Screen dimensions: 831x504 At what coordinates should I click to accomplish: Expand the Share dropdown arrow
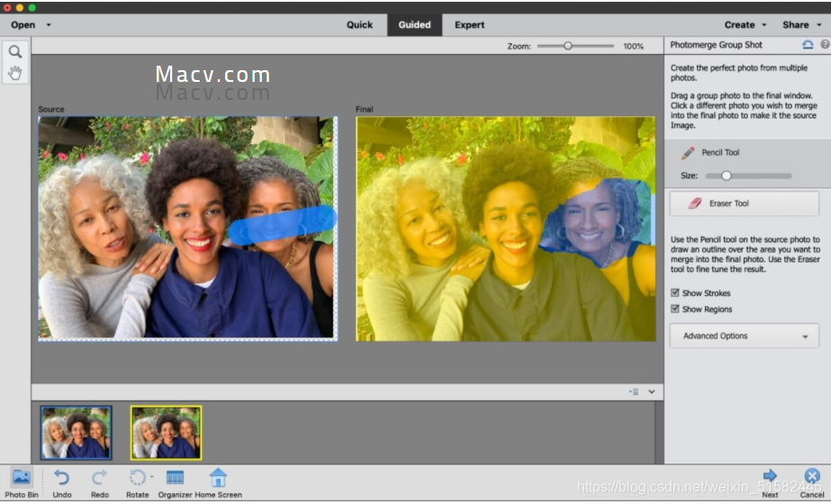click(818, 25)
